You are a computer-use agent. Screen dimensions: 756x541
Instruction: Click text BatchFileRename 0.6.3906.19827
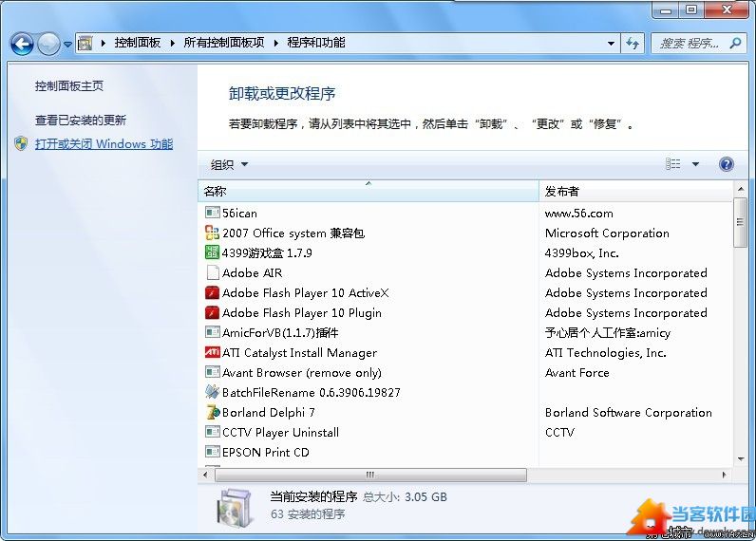(311, 393)
